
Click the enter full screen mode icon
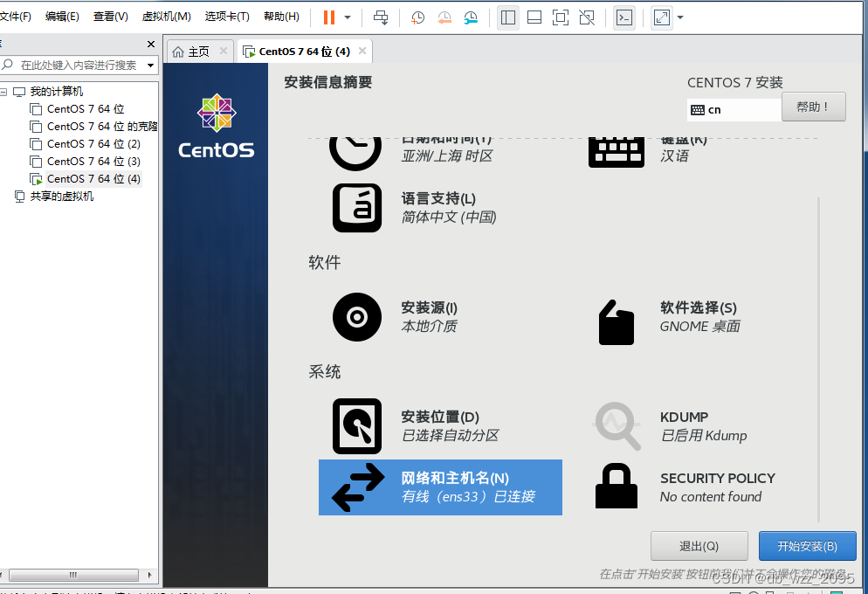561,17
